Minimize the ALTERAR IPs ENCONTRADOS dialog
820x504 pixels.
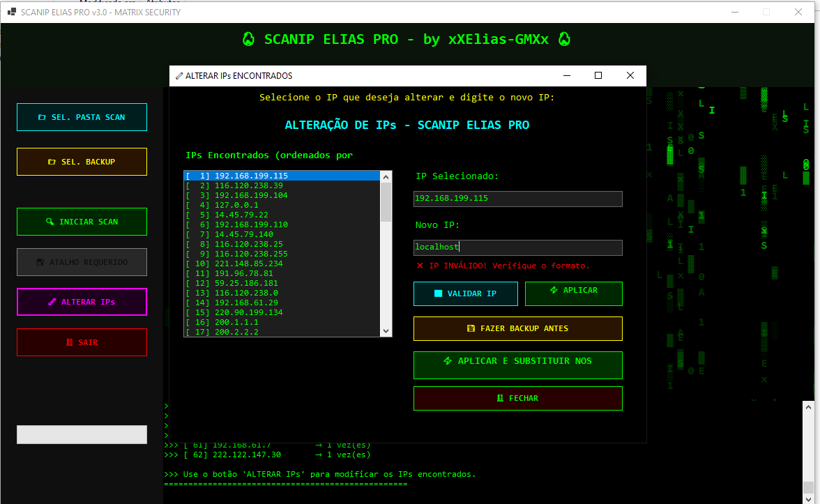pos(566,75)
